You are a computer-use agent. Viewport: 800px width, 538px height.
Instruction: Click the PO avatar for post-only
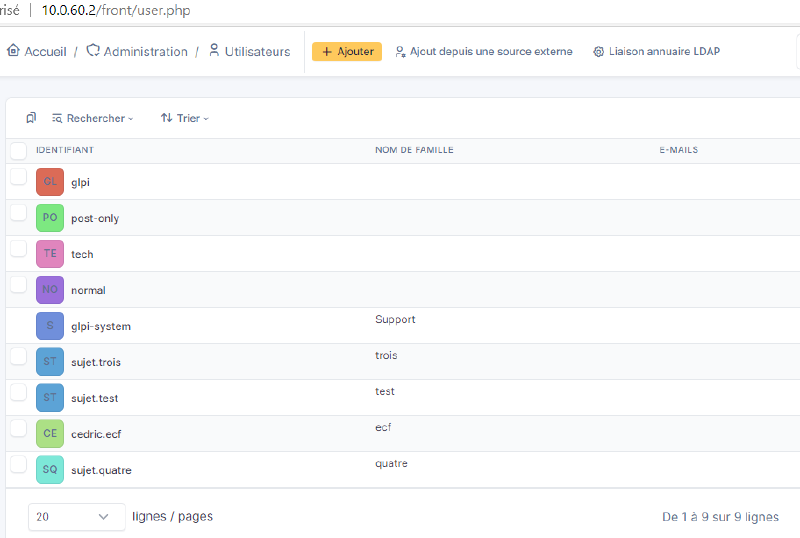point(50,217)
